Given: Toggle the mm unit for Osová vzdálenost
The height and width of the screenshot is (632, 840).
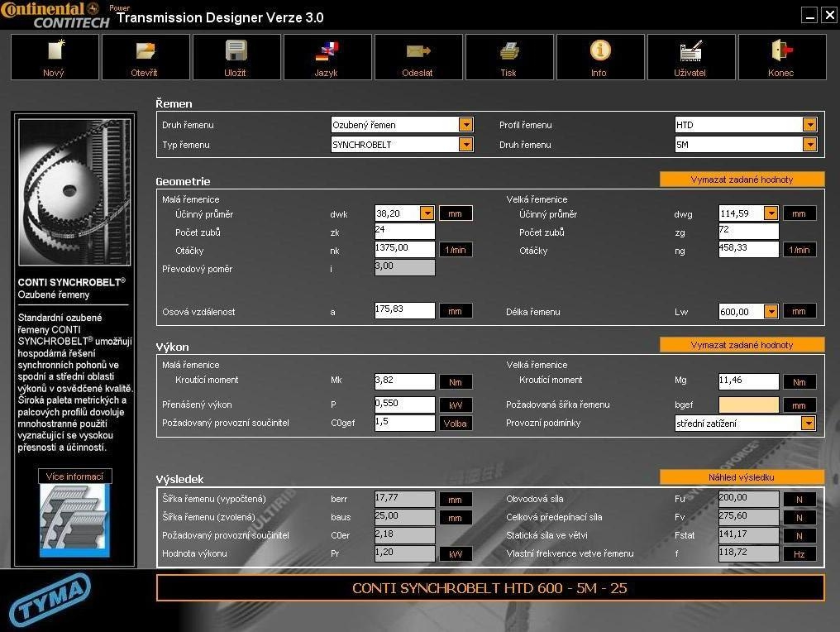Looking at the screenshot, I should pos(456,311).
